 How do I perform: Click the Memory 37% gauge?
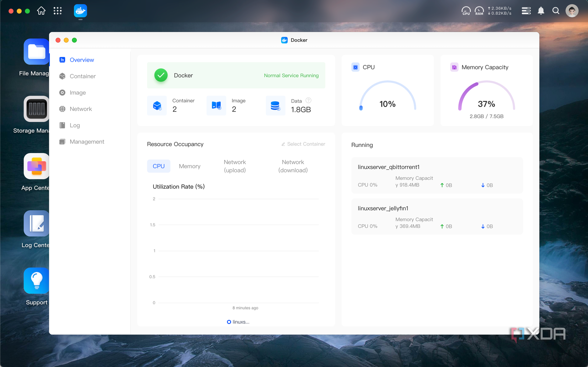coord(486,96)
